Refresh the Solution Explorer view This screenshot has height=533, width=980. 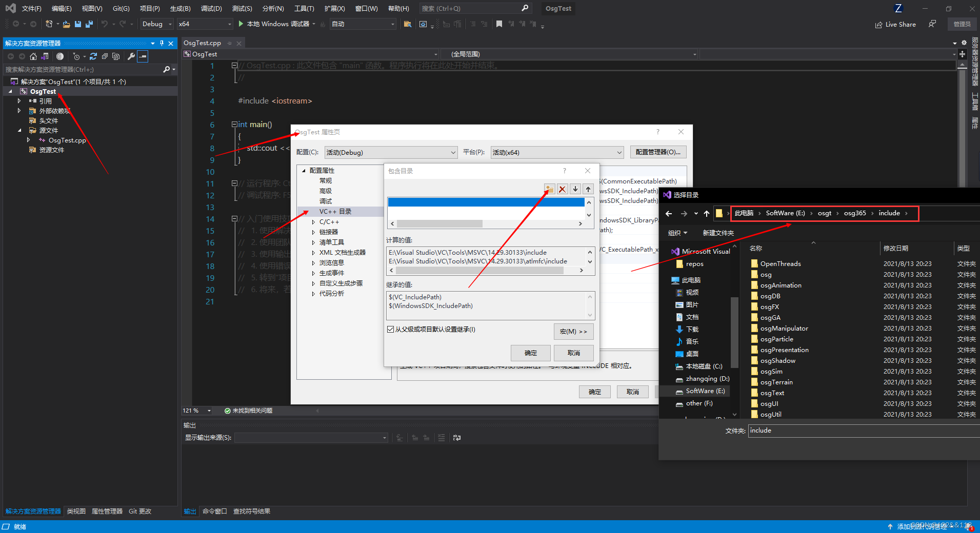pyautogui.click(x=93, y=56)
